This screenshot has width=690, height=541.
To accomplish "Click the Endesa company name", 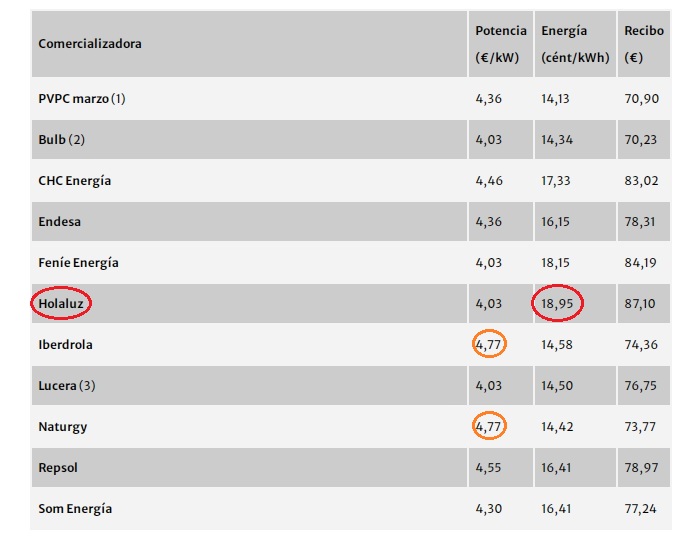I will (x=59, y=222).
